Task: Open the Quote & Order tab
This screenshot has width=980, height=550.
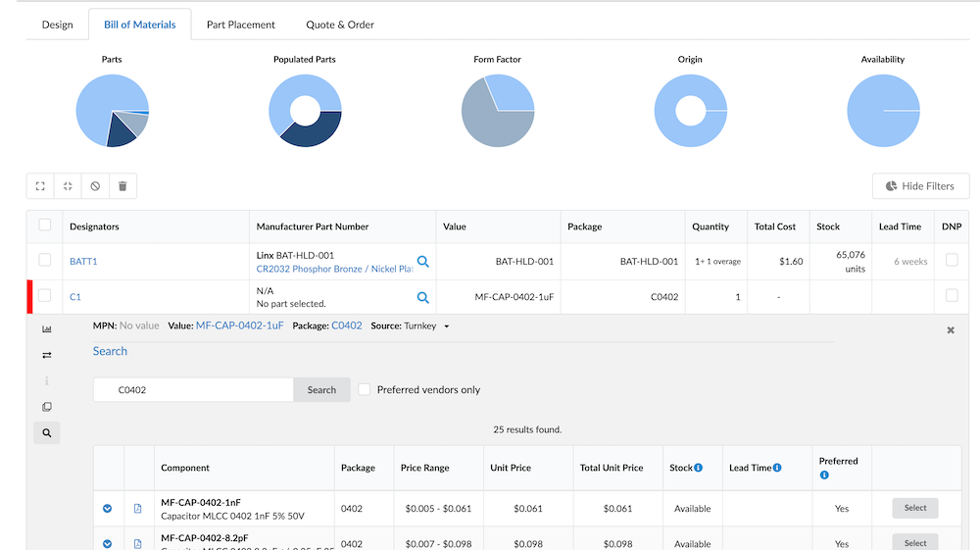Action: pyautogui.click(x=339, y=25)
